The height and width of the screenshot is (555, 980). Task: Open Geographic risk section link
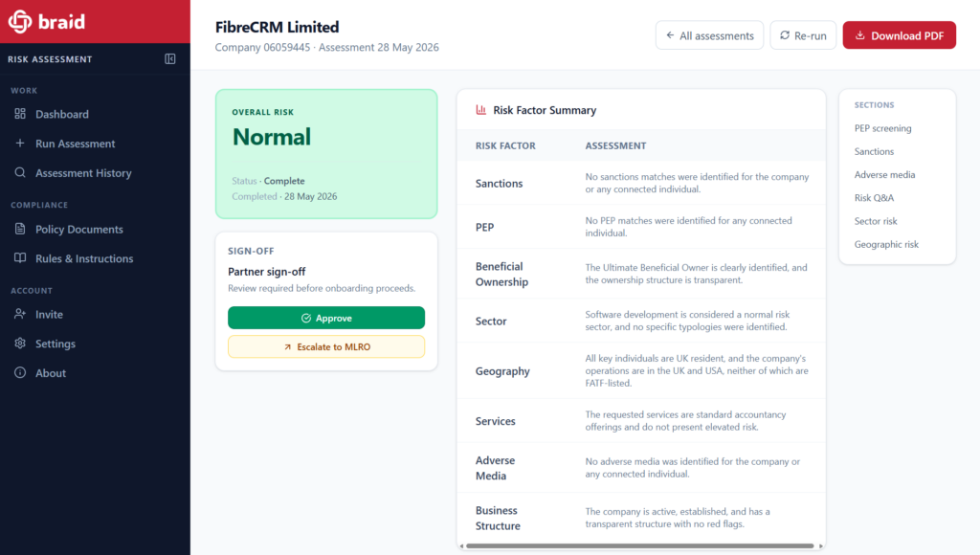[886, 244]
